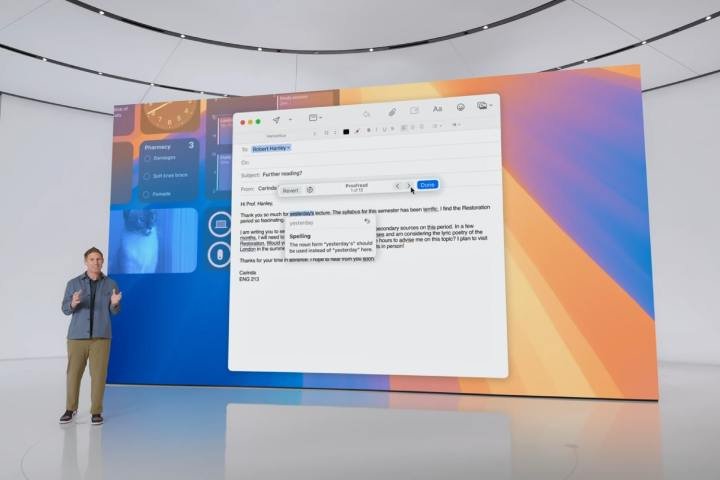Toggle underline formatting in the format bar
Viewport: 720px width, 480px height.
(x=384, y=130)
